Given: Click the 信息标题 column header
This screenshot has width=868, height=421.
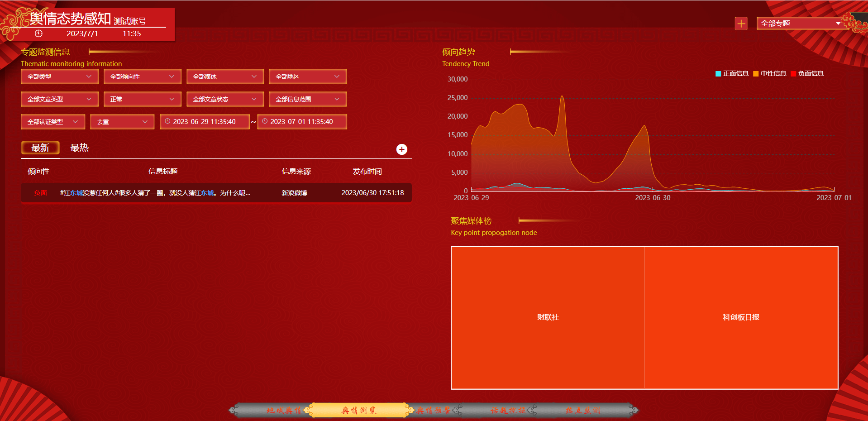Looking at the screenshot, I should (163, 171).
